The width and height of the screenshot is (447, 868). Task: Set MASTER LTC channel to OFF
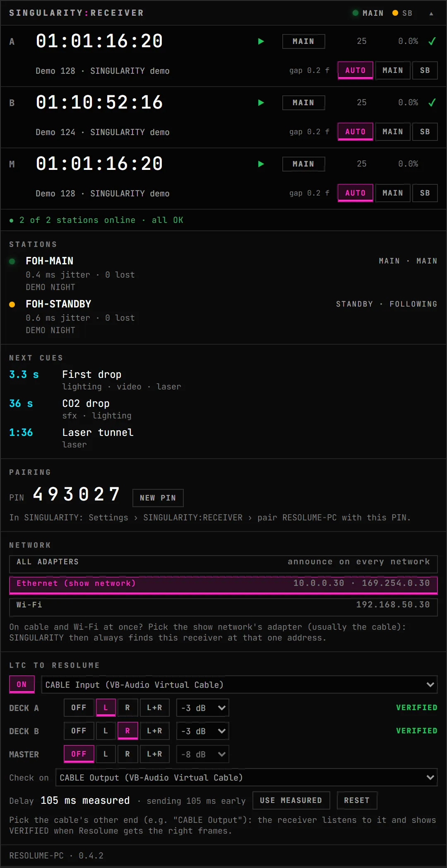coord(79,754)
